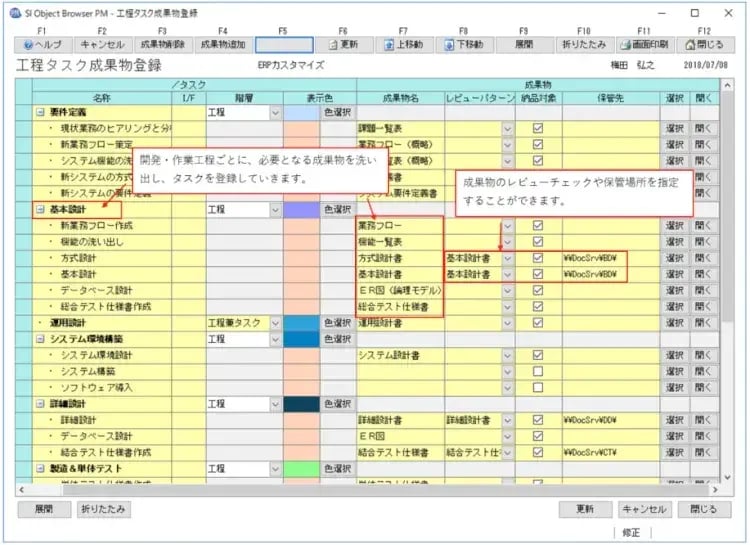Collapse the 詳細設計 tree node
This screenshot has width=750, height=545.
(x=39, y=404)
